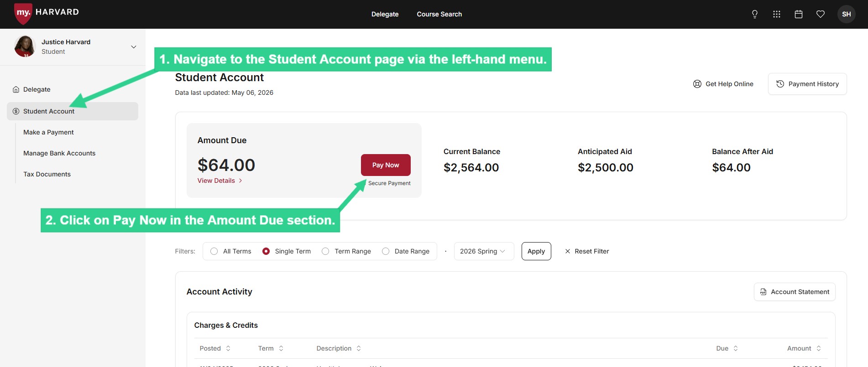Open the lightbulb tips icon
The height and width of the screenshot is (367, 868).
[x=755, y=14]
